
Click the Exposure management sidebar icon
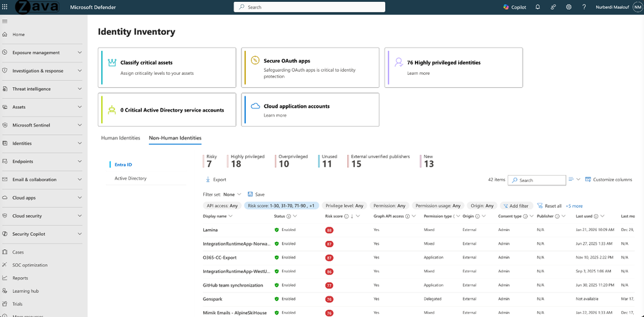(x=5, y=53)
